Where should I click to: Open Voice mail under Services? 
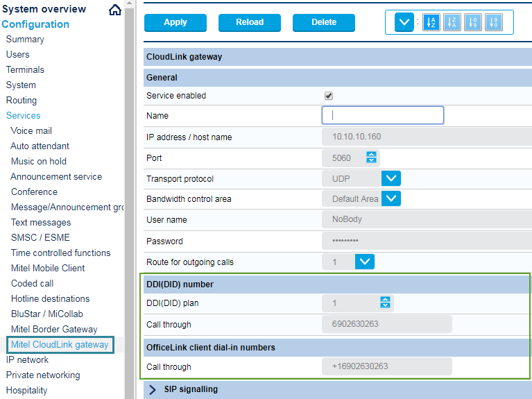31,130
